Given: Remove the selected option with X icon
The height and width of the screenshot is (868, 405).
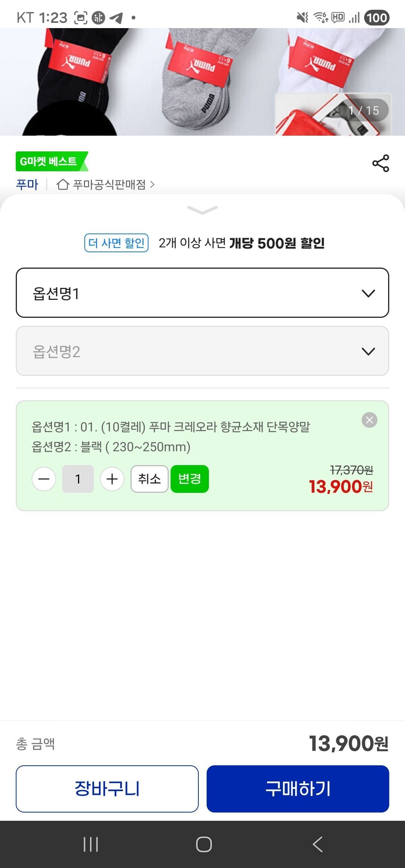Looking at the screenshot, I should click(x=369, y=420).
